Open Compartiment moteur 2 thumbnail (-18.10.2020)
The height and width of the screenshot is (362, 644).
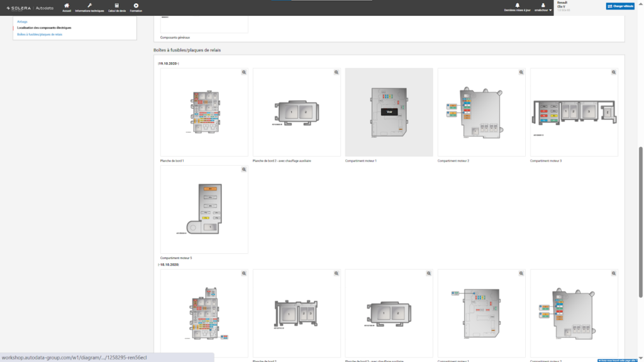click(x=574, y=313)
